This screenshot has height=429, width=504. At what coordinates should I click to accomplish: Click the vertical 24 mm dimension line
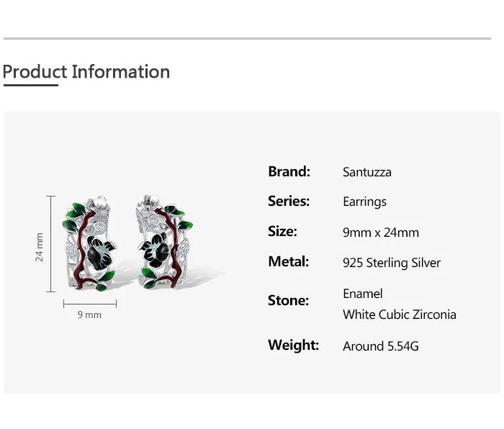(x=51, y=244)
